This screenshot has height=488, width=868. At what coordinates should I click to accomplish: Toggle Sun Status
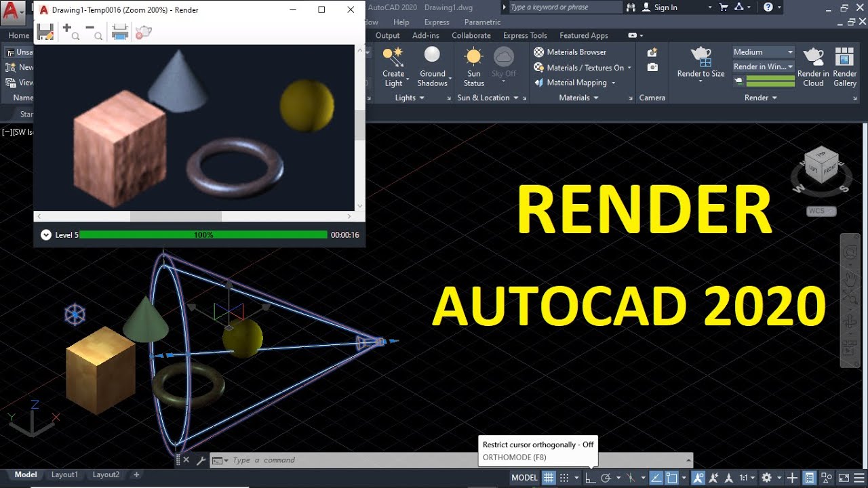tap(473, 67)
